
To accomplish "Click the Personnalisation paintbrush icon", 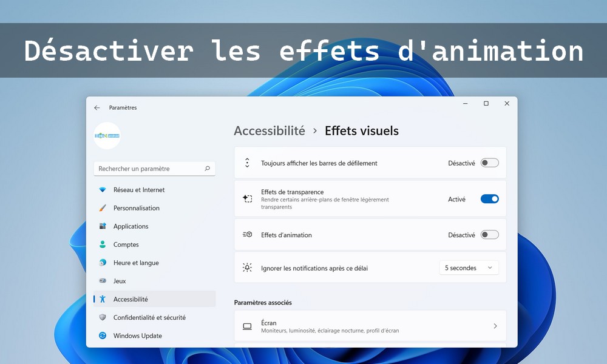I will click(x=103, y=208).
